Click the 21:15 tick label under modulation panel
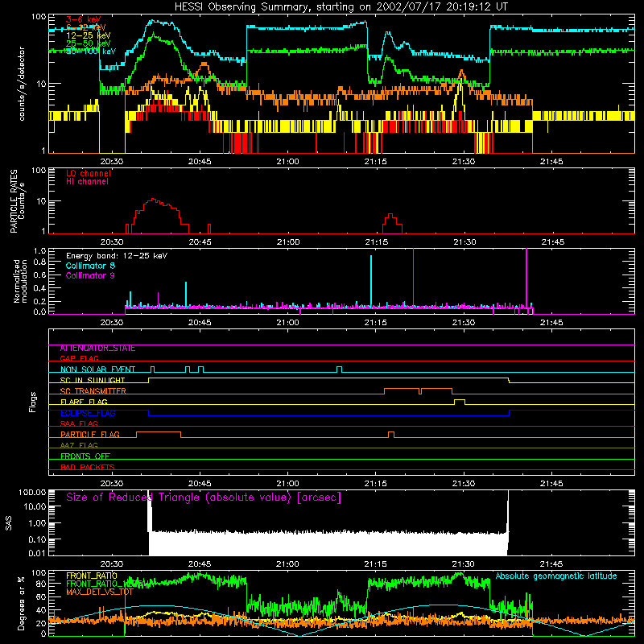This screenshot has width=644, height=644. (x=375, y=323)
